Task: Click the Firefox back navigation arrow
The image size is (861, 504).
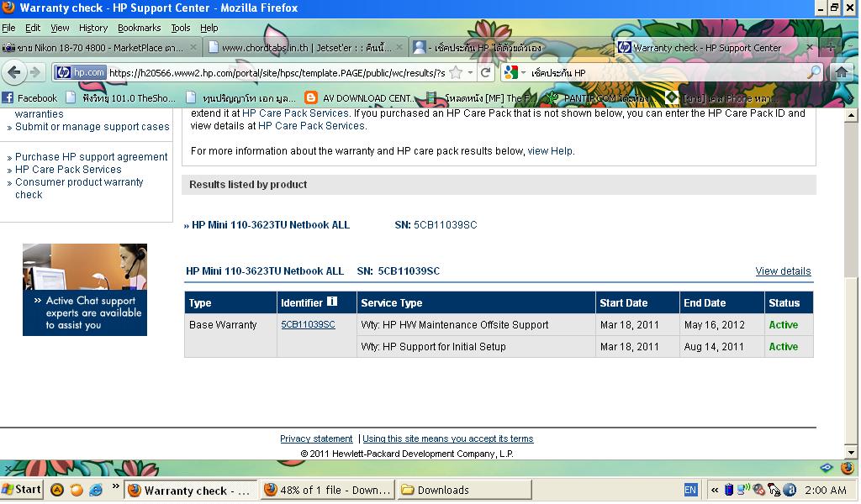Action: pos(14,72)
